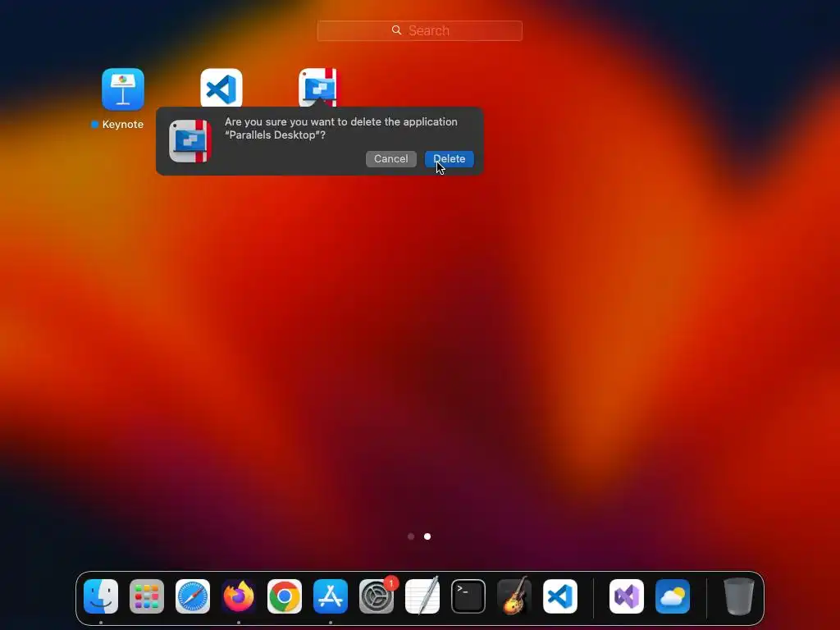Launch Terminal from the Dock

[x=468, y=596]
